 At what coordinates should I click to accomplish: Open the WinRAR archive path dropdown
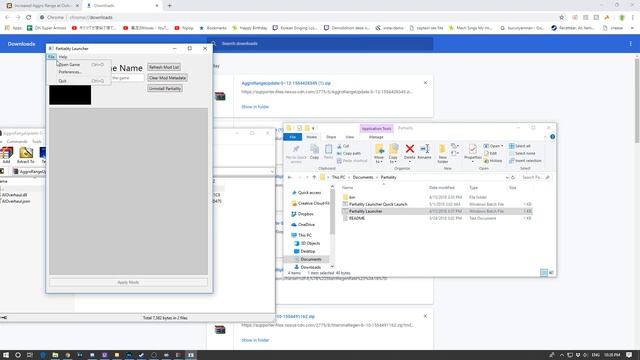coord(272,171)
